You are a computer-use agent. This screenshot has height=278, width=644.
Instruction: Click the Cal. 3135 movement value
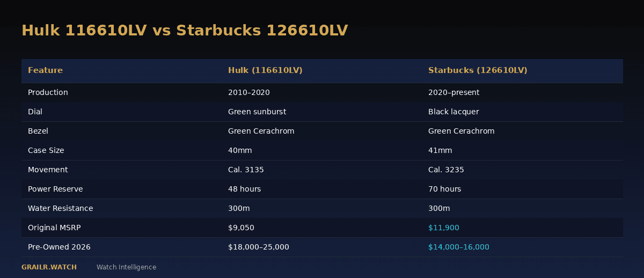(246, 170)
